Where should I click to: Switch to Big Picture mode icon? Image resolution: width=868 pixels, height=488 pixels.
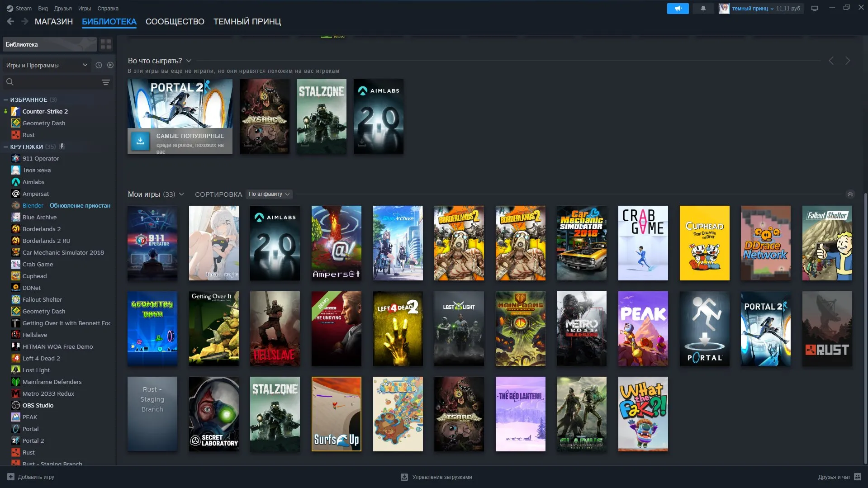pyautogui.click(x=815, y=9)
